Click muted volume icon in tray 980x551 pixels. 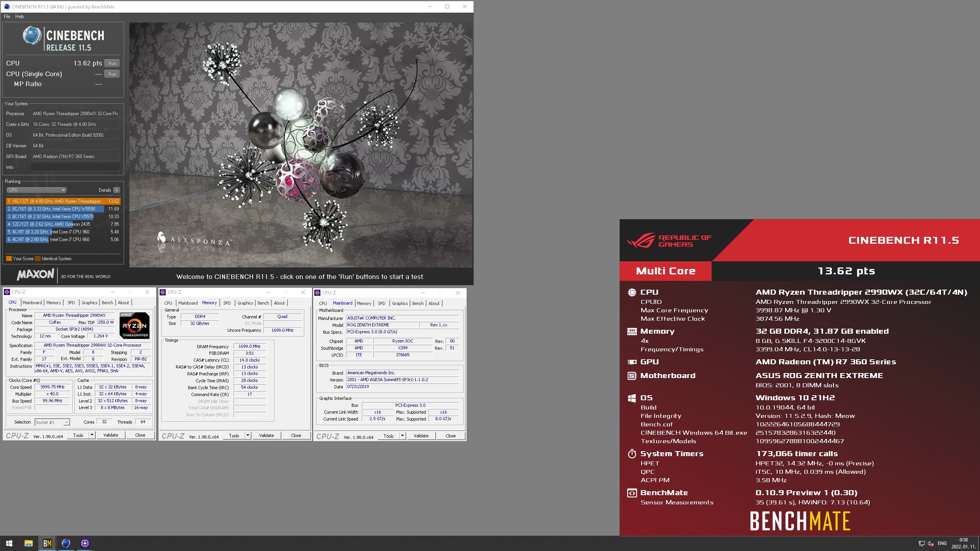pos(931,544)
